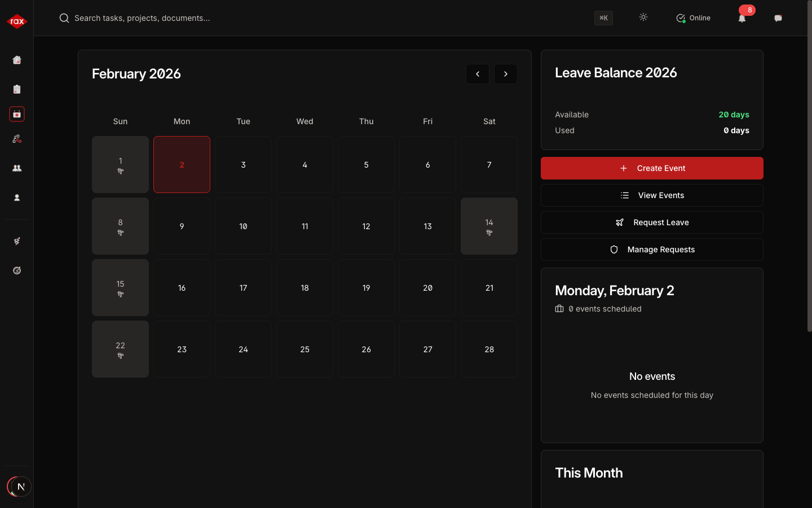Viewport: 812px width, 508px height.
Task: Click the highlighted calendar icon in sidebar
Action: [x=17, y=114]
